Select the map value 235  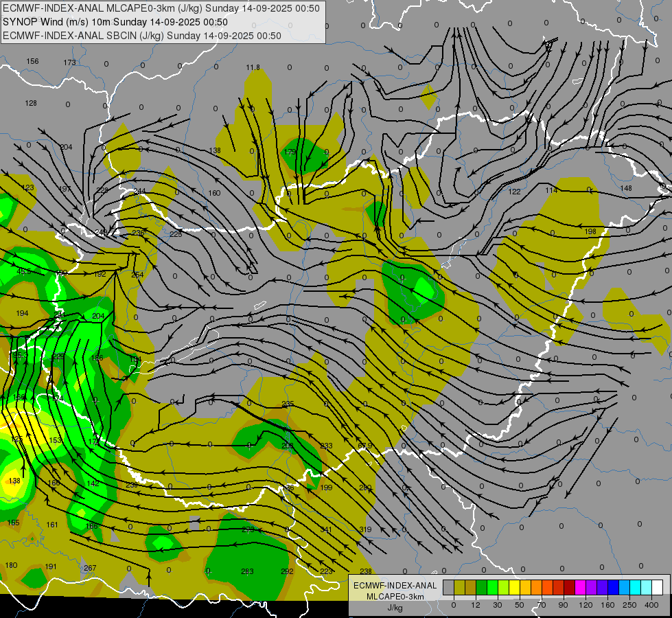click(x=288, y=404)
